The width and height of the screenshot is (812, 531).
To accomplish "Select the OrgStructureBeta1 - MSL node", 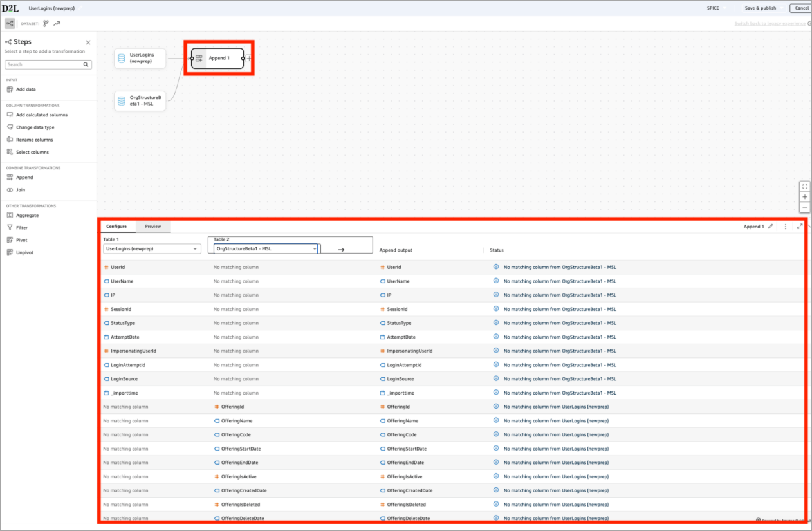I will [x=140, y=100].
